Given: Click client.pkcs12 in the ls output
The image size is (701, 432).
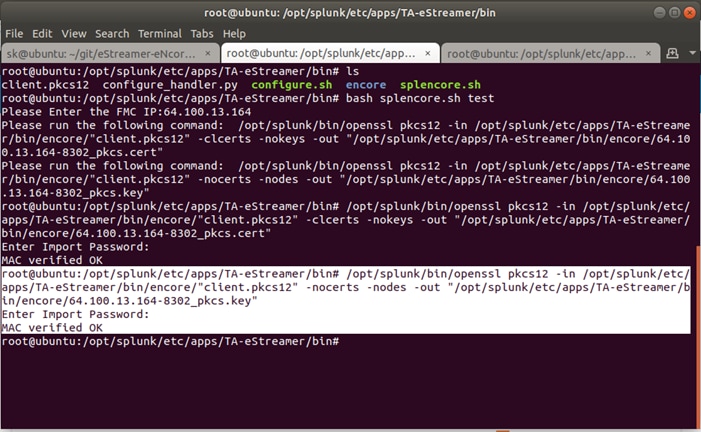Looking at the screenshot, I should point(45,85).
